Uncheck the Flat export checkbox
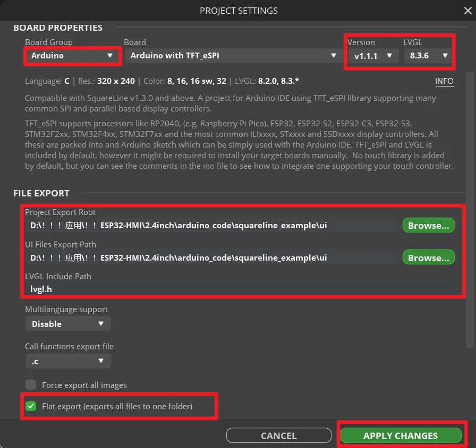Screen dimensions: 476x448 tap(31, 407)
